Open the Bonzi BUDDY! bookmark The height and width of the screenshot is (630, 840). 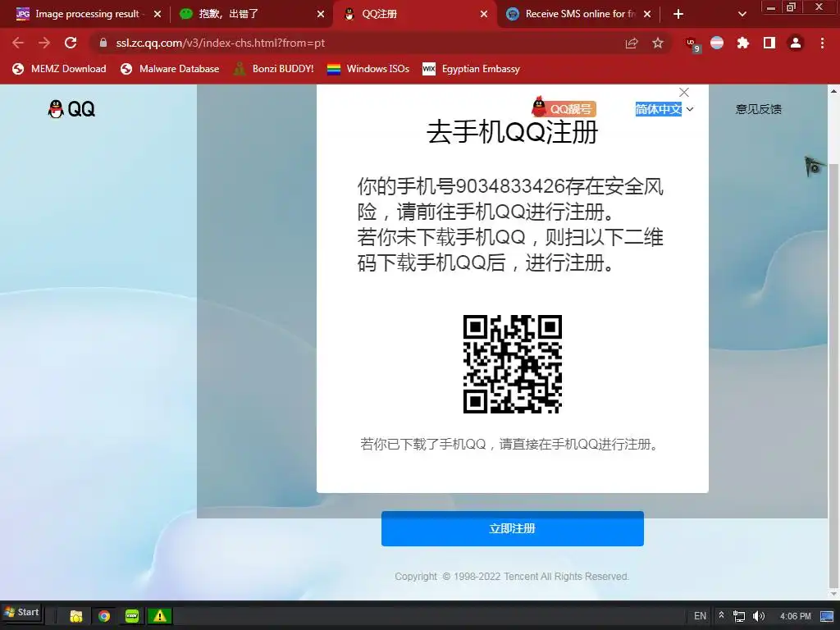274,69
